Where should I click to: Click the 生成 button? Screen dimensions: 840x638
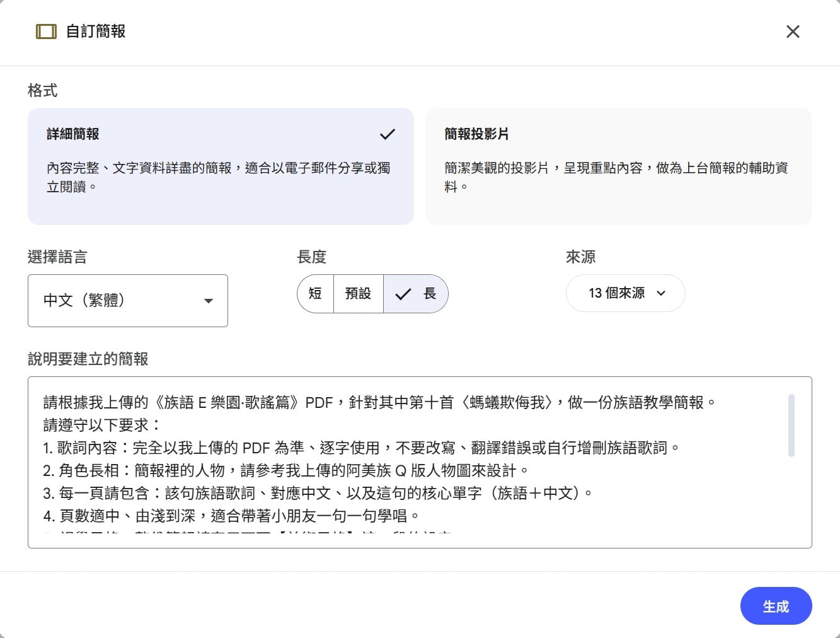pyautogui.click(x=776, y=606)
